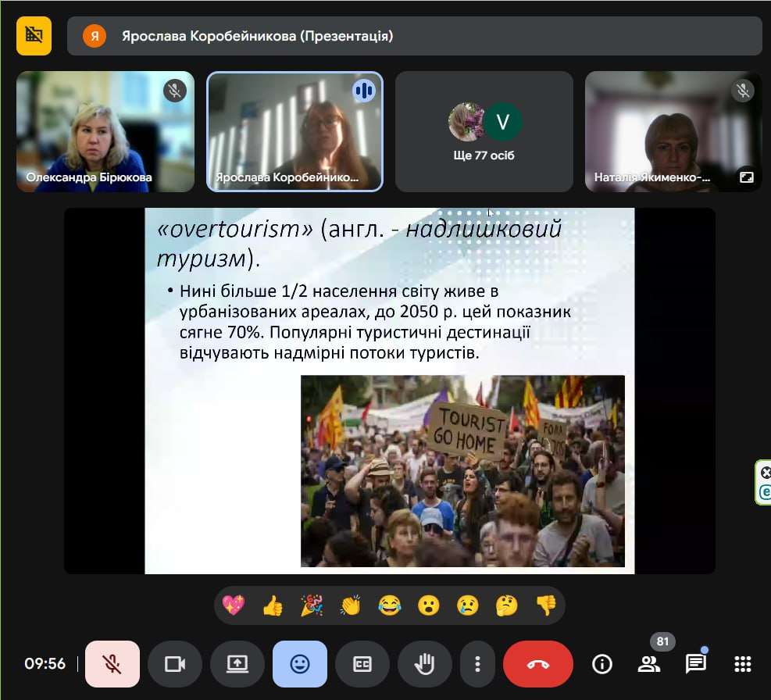Open Ярослава Коробейникова video tile

[294, 131]
